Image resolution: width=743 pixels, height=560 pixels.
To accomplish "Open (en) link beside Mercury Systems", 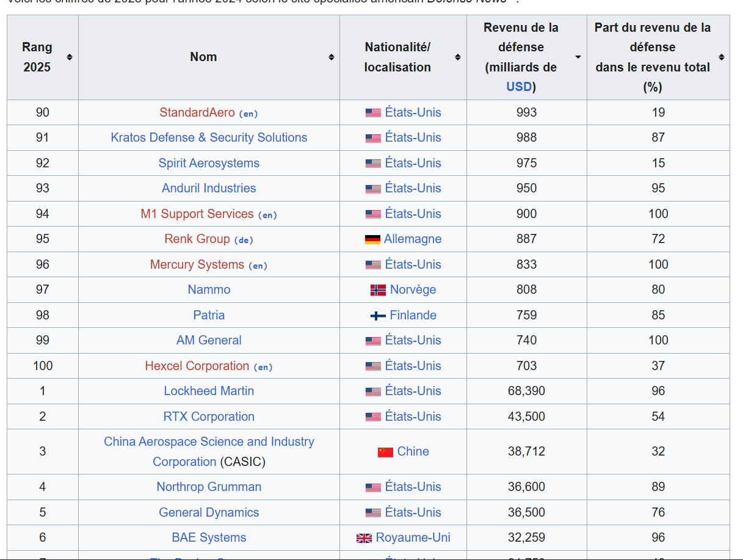I will click(x=258, y=266).
